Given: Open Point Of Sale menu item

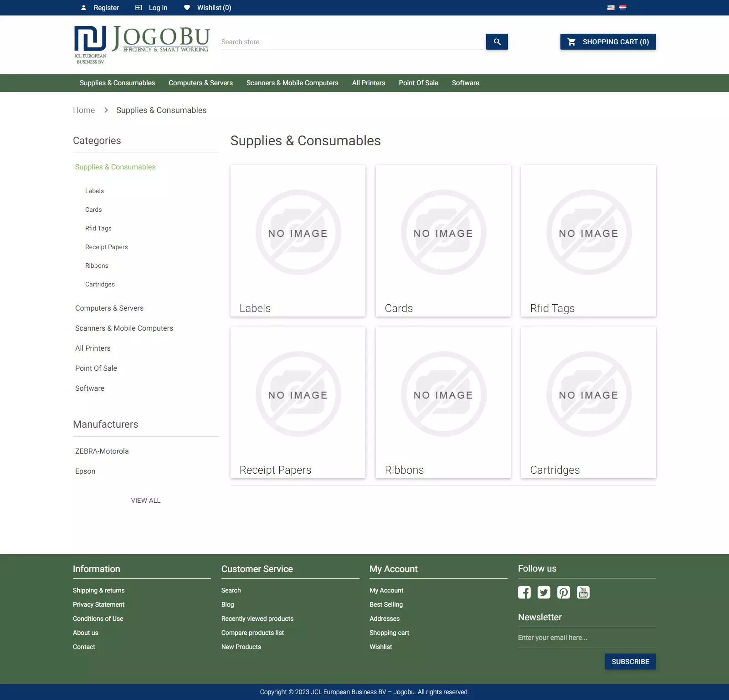Looking at the screenshot, I should tap(418, 83).
